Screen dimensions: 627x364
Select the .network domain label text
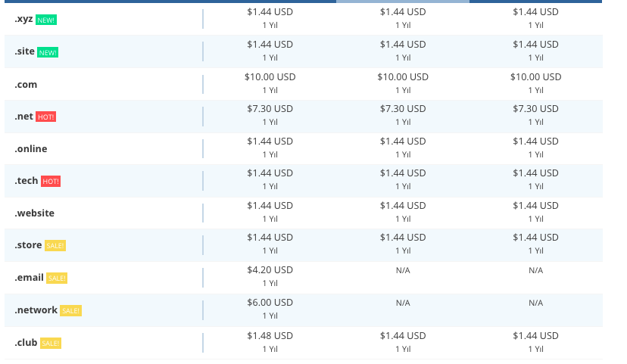(x=36, y=310)
